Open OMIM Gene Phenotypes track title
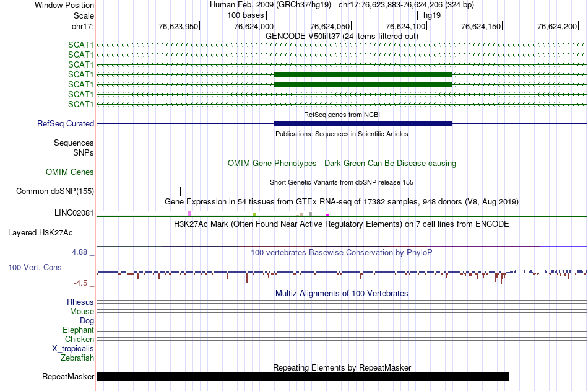Screen dimensions: 588x391 click(x=342, y=164)
